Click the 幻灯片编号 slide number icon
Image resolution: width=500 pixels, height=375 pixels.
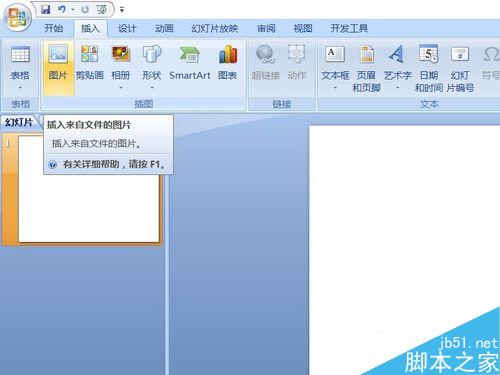[460, 54]
